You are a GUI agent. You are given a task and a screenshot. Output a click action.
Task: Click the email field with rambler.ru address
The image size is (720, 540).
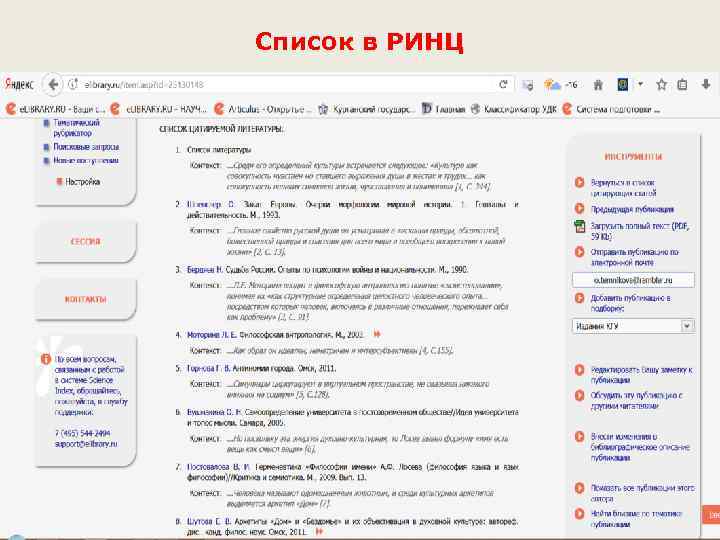(633, 280)
